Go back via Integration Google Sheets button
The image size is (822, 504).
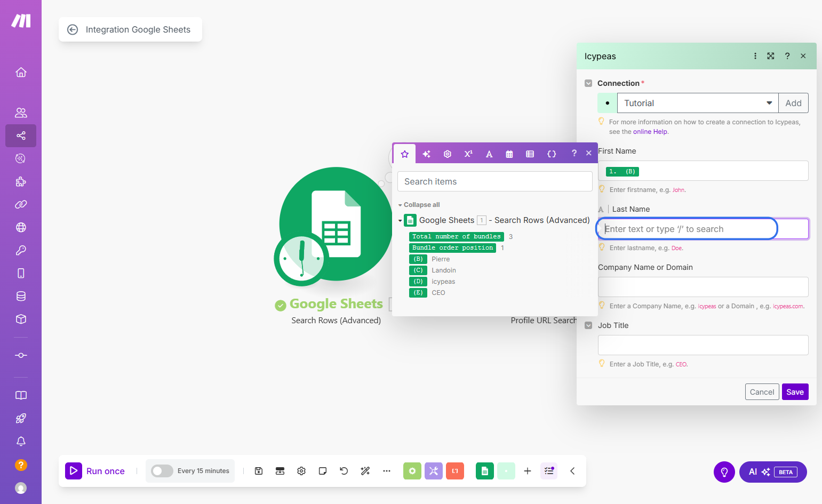[130, 29]
